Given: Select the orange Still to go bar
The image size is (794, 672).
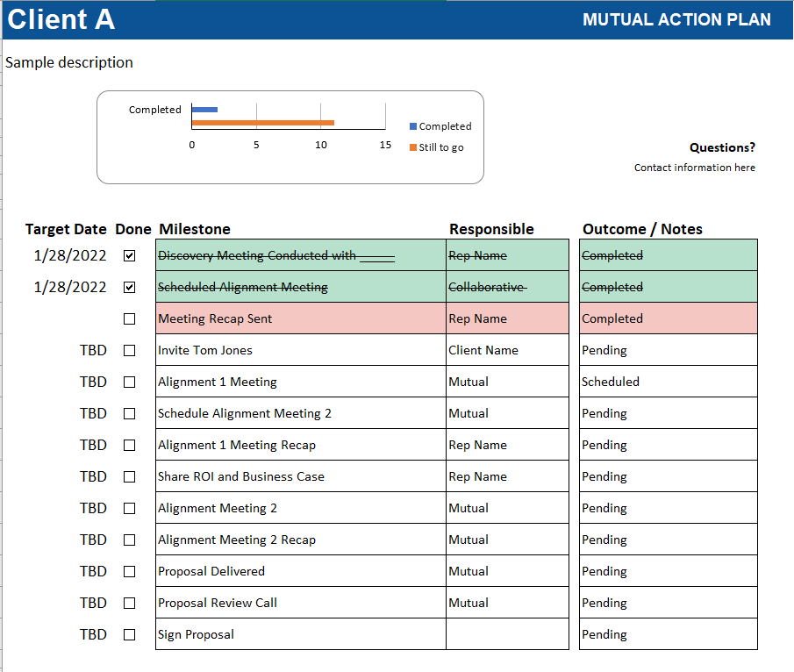Looking at the screenshot, I should 263,123.
